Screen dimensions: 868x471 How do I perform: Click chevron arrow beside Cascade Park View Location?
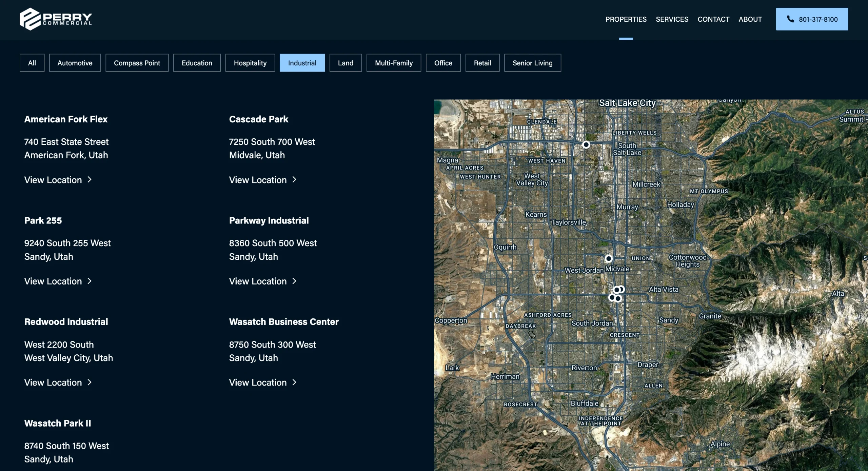click(x=294, y=180)
